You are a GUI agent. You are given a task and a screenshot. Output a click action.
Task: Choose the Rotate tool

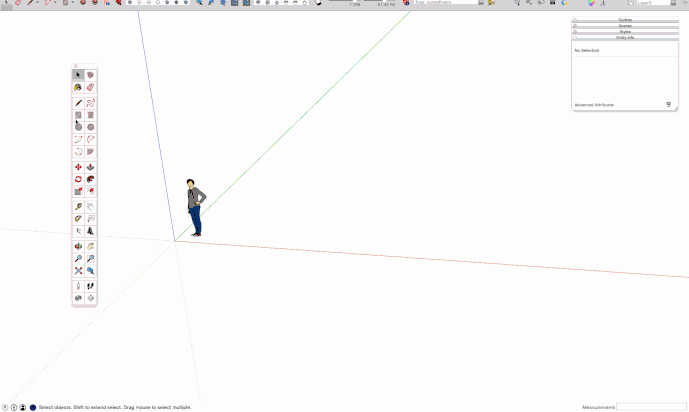(x=78, y=179)
